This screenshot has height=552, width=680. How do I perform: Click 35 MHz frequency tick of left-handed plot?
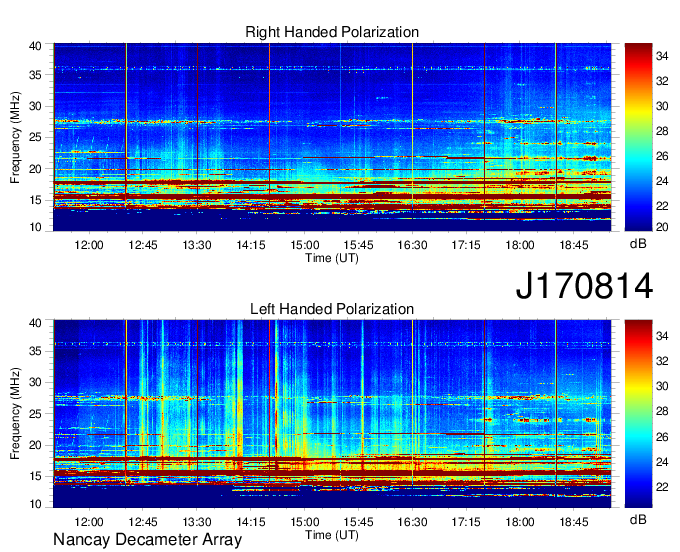click(35, 351)
